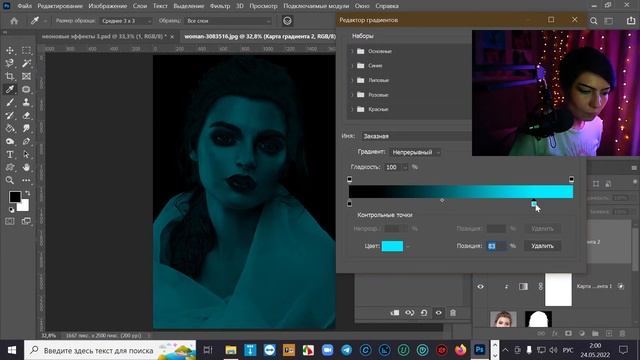This screenshot has width=640, height=360.
Task: Click the cyan Цвет swatch in gradient editor
Action: (392, 246)
